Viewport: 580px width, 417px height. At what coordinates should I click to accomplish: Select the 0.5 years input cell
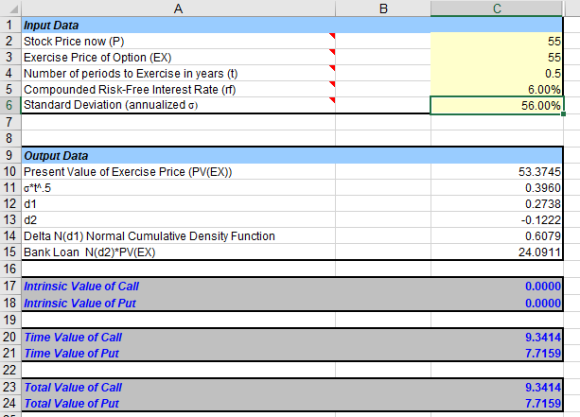pos(497,73)
